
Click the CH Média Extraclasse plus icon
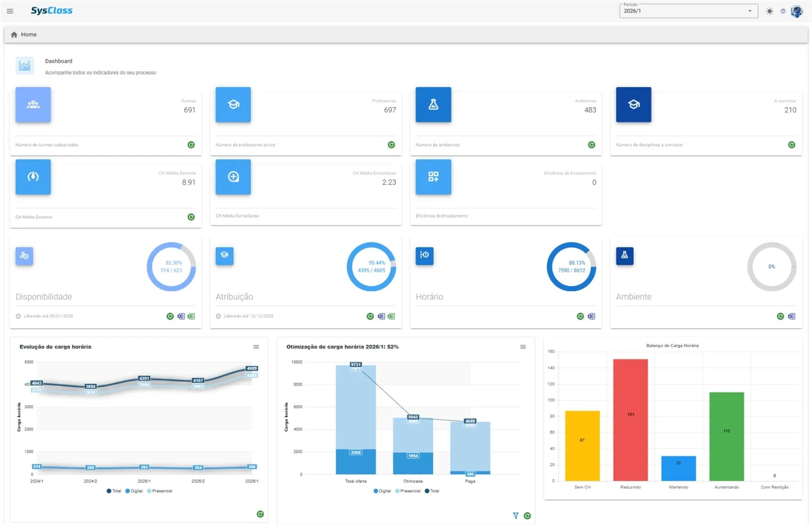pyautogui.click(x=233, y=177)
